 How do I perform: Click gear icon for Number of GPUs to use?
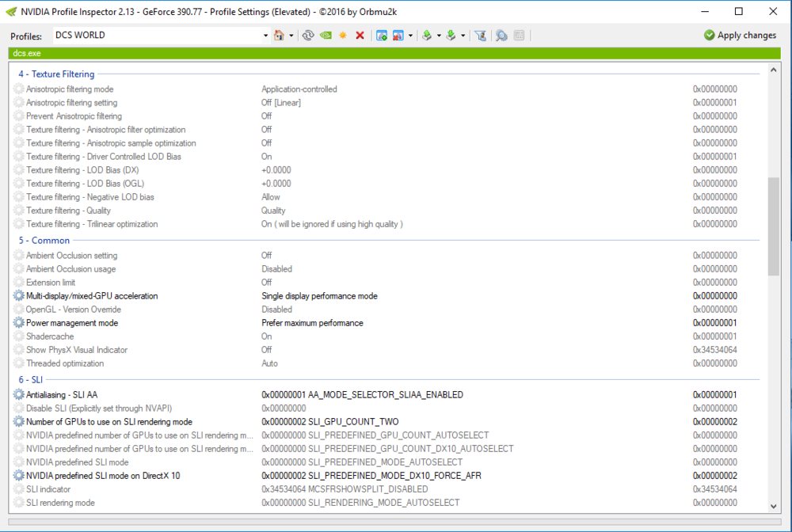[x=19, y=421]
